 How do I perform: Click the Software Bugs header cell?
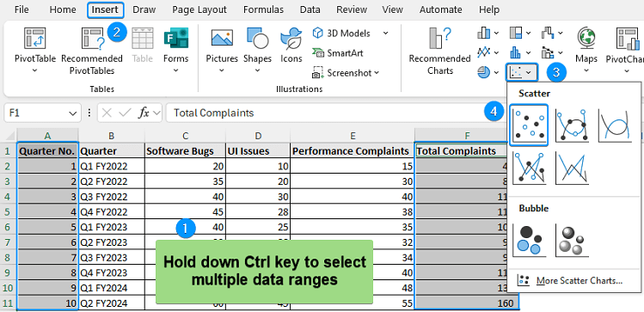pyautogui.click(x=185, y=151)
